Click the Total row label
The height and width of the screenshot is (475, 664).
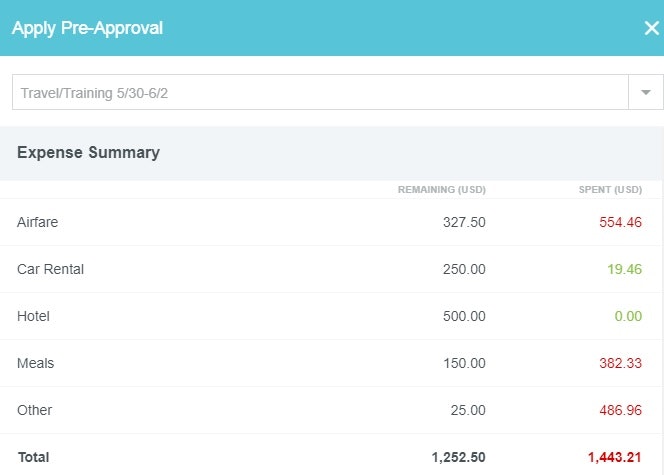(x=33, y=457)
